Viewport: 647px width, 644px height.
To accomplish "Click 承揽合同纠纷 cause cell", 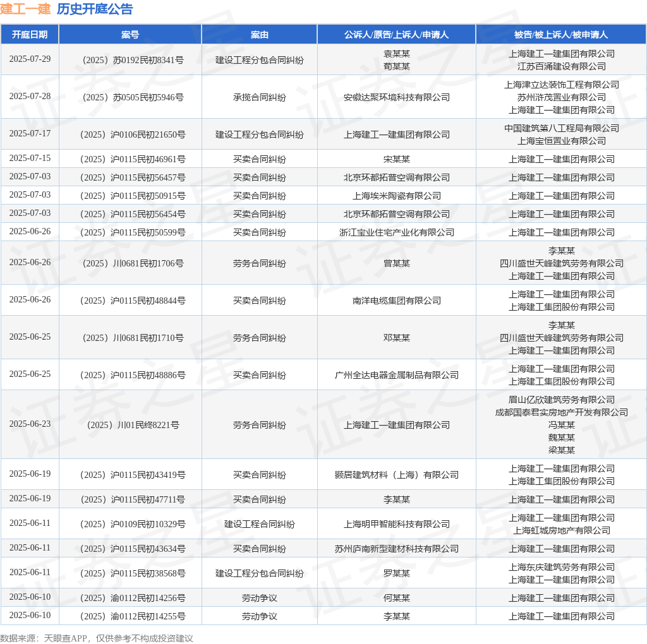I will coord(260,97).
